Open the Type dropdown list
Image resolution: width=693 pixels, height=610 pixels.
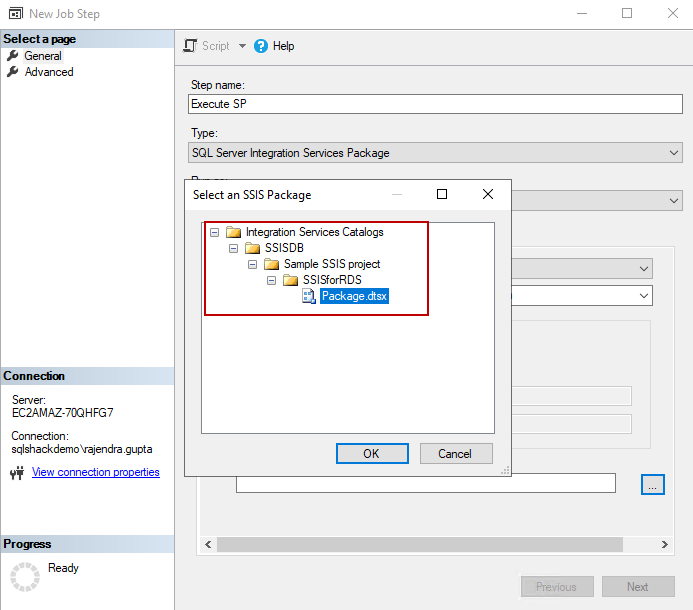[x=435, y=152]
